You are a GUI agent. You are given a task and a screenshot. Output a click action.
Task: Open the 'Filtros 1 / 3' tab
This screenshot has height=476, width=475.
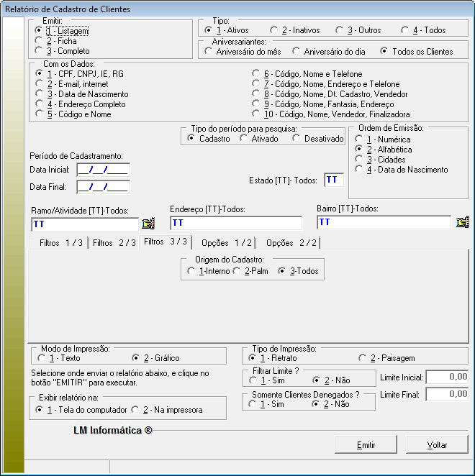(60, 243)
